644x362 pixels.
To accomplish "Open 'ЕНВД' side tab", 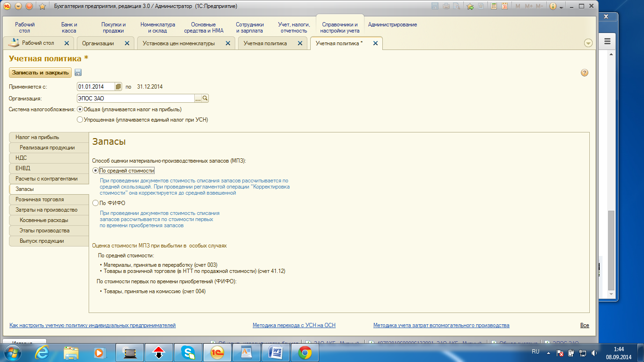I will pyautogui.click(x=49, y=168).
